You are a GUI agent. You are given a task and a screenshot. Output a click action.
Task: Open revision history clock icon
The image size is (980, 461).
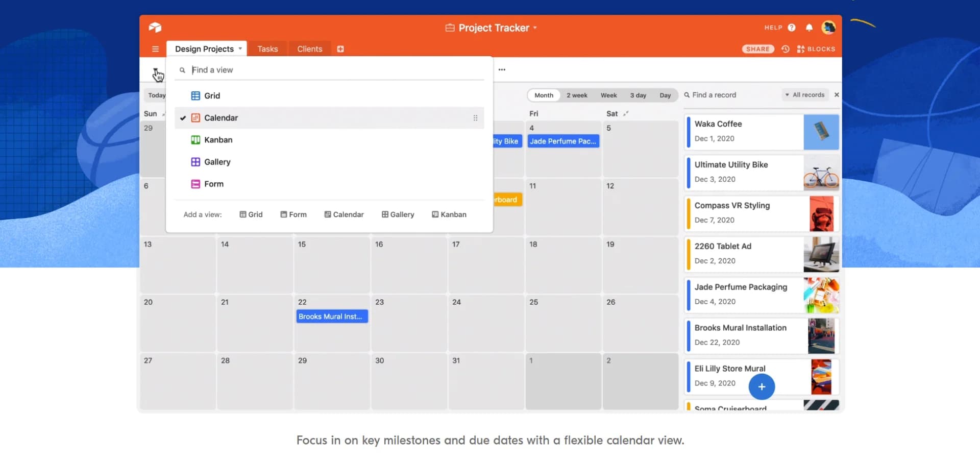pyautogui.click(x=786, y=49)
